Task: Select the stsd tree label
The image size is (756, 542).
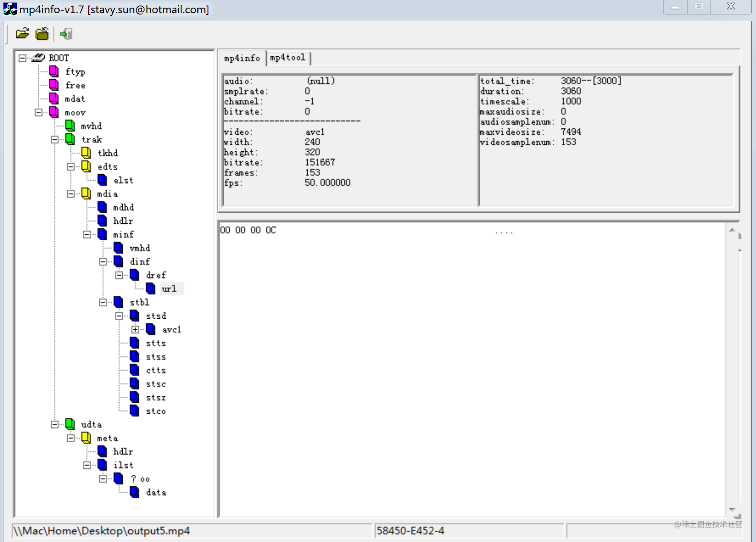Action: pos(156,316)
